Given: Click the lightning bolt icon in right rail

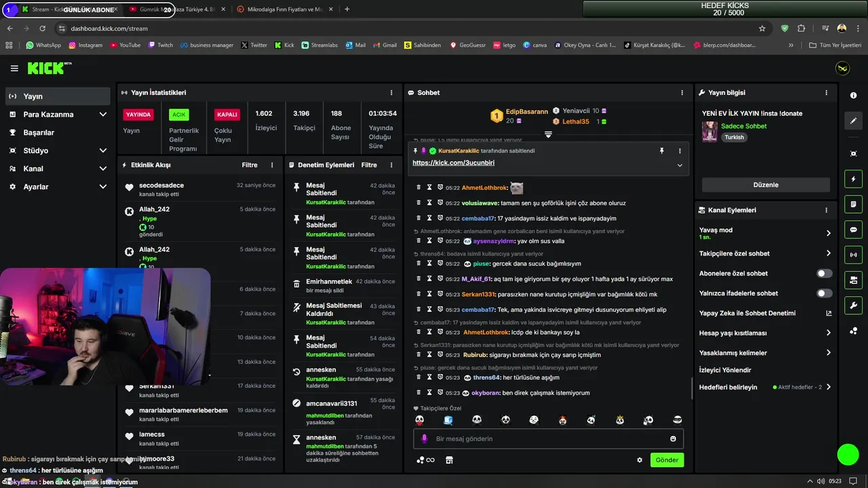Looking at the screenshot, I should (853, 179).
